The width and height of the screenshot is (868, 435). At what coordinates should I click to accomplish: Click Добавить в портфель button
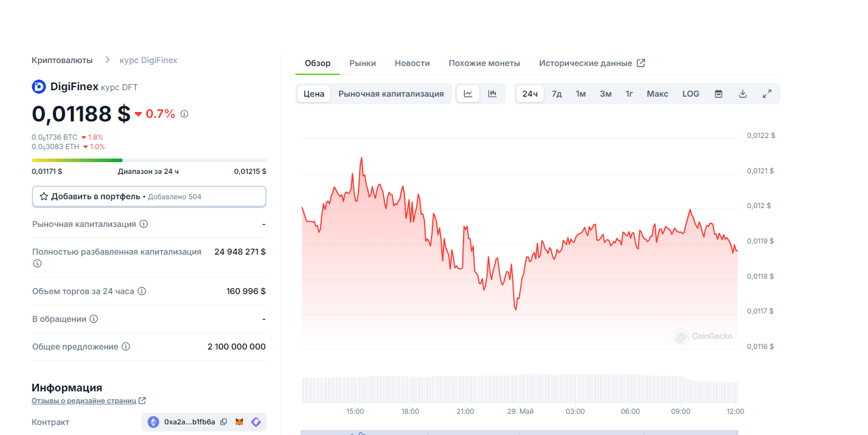coord(149,196)
